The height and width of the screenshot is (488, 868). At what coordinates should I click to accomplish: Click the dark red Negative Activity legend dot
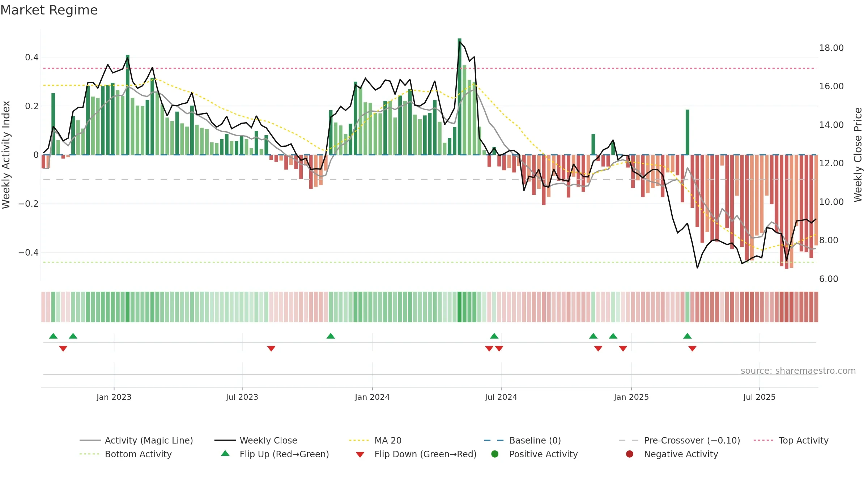(x=630, y=454)
